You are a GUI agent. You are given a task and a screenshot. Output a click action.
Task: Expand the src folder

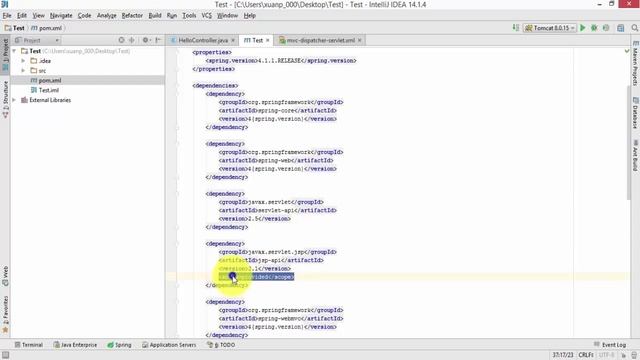click(x=23, y=71)
